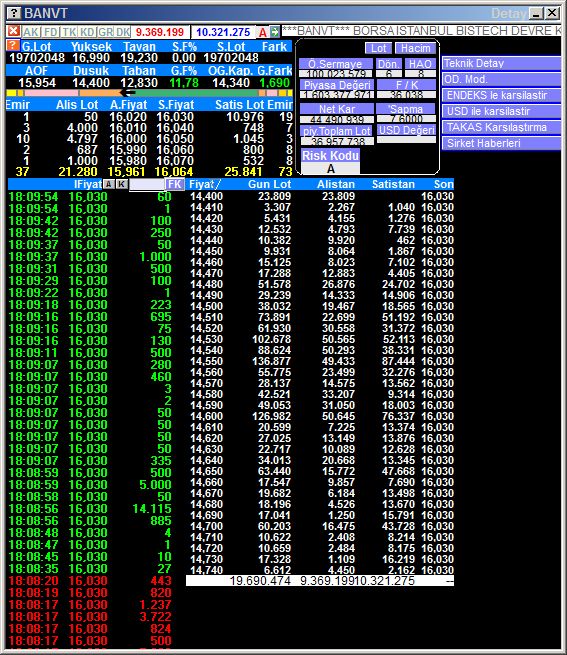Viewport: 567px width, 655px height.
Task: Click the total 19.690.474 in the summary row
Action: 260,581
